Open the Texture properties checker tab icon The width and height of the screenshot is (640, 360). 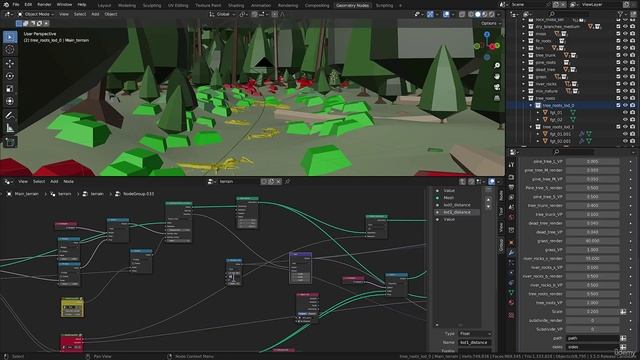coord(511,315)
